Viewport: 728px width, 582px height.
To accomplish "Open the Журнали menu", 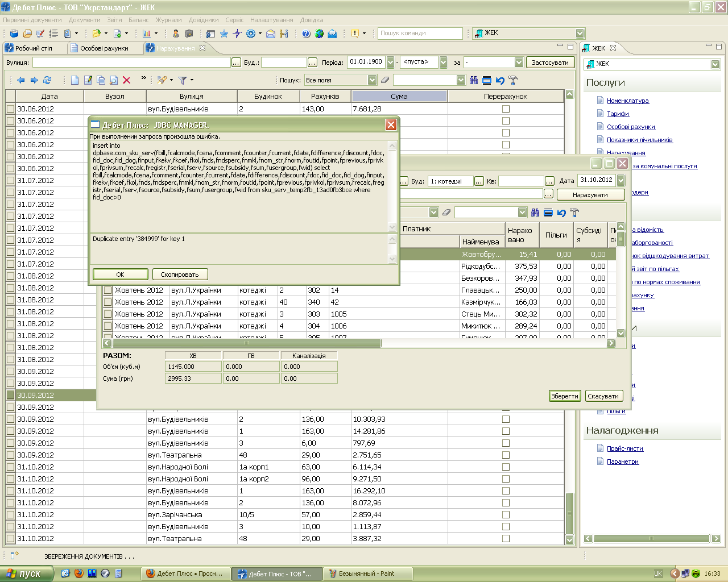I will (x=169, y=20).
